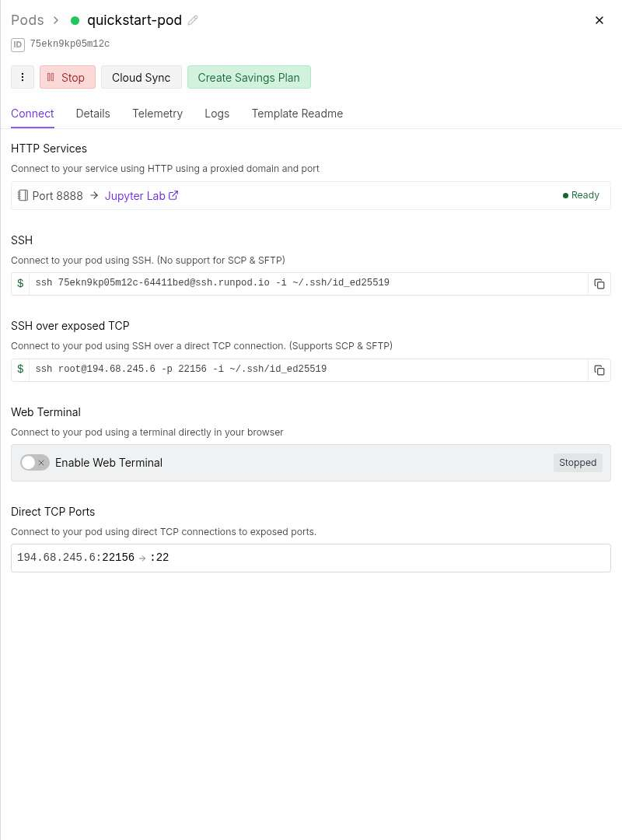Click the SSH command text field

[x=307, y=284]
